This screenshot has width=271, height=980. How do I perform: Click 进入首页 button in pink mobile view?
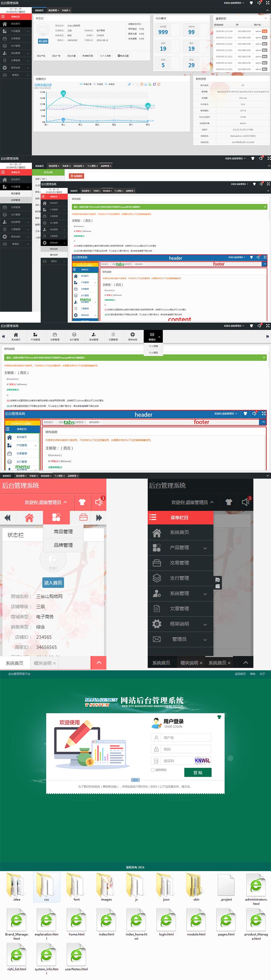point(53,582)
